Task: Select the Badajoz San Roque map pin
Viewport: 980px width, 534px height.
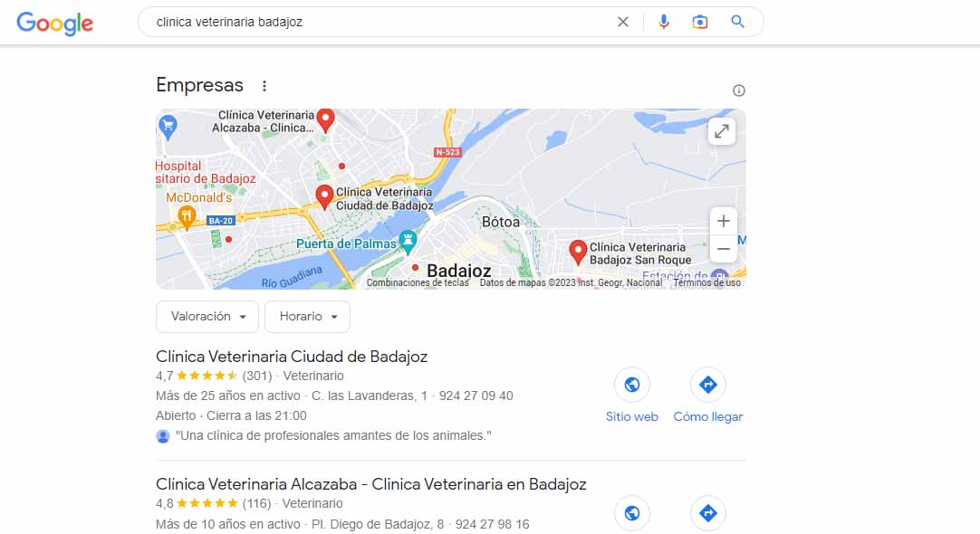Action: [578, 253]
